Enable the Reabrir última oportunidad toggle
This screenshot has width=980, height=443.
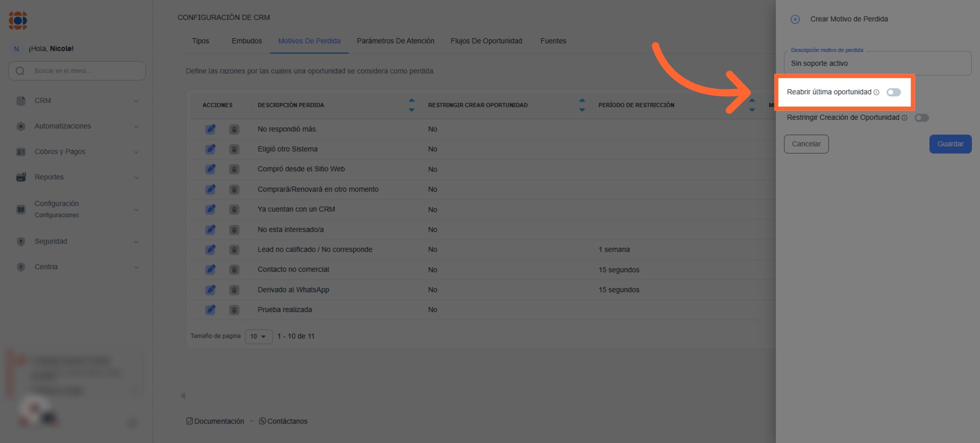tap(893, 93)
